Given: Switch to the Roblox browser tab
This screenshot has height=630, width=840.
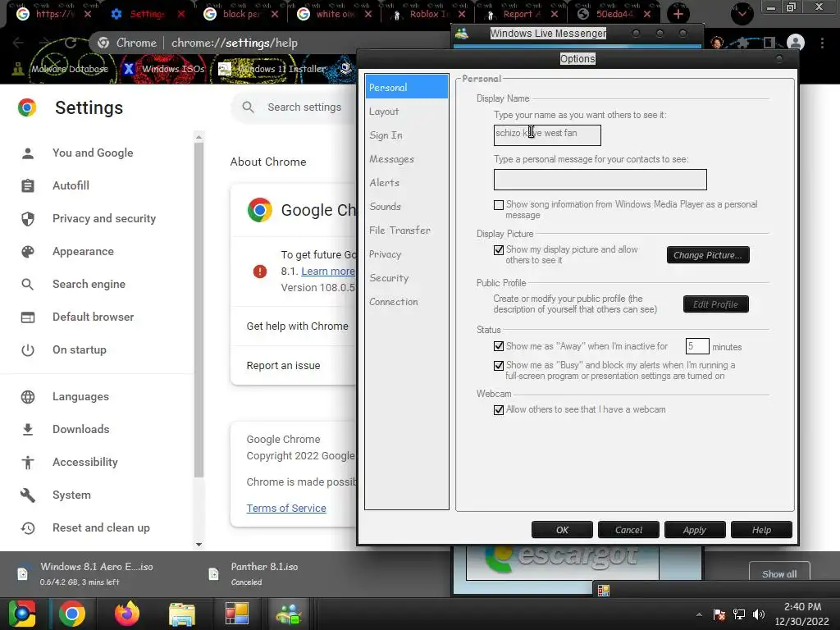Looking at the screenshot, I should [x=428, y=14].
